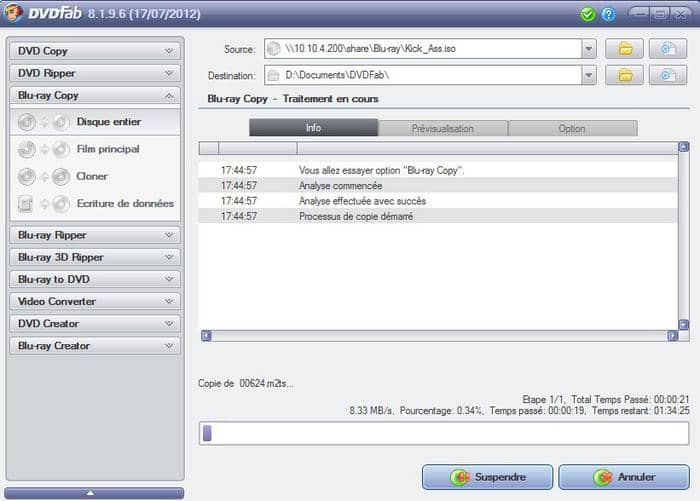This screenshot has height=501, width=700.
Task: Expand the Blu-ray Creator section
Action: click(95, 346)
